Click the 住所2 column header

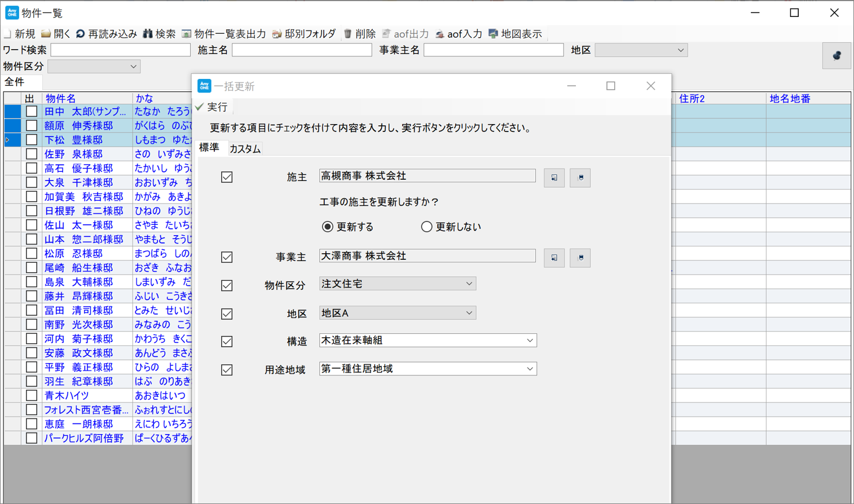pyautogui.click(x=720, y=99)
